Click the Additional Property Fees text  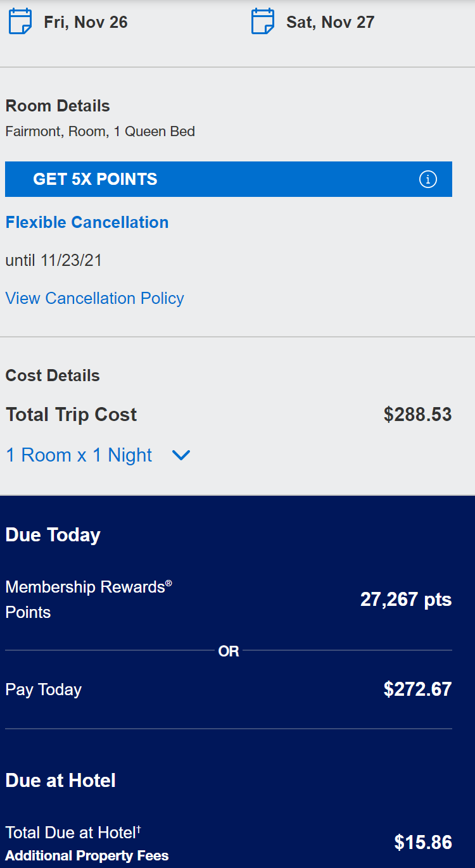pos(87,856)
